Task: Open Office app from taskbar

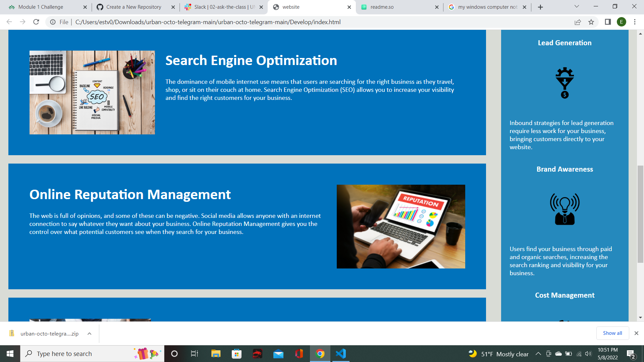Action: [x=299, y=354]
